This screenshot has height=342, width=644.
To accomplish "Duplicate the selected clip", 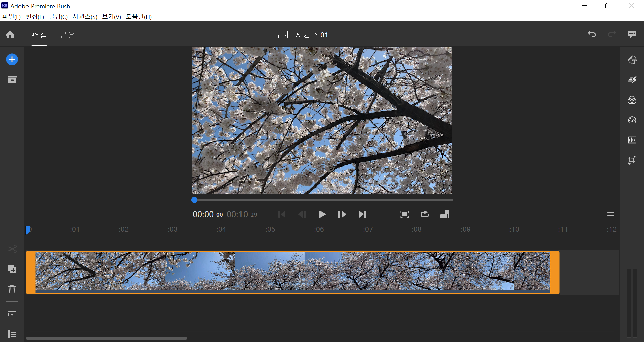I will (12, 269).
